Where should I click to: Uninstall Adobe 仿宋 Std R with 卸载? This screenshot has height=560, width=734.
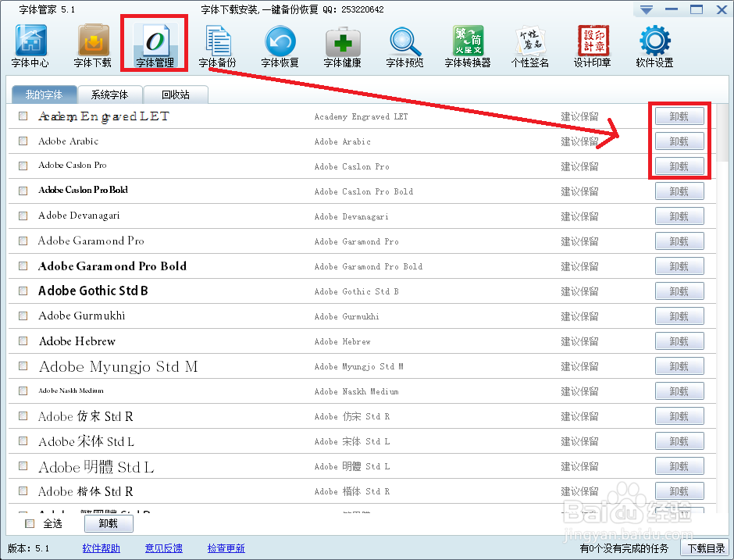[679, 416]
